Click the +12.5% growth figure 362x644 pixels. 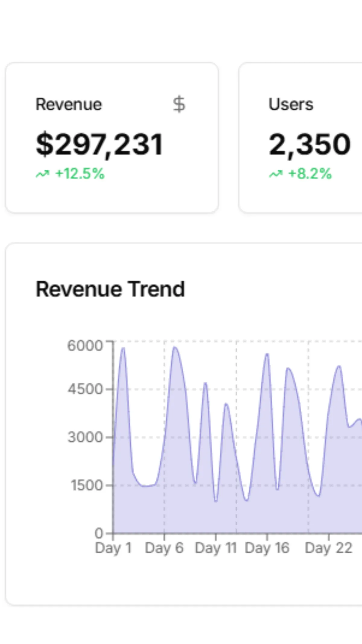pos(80,174)
